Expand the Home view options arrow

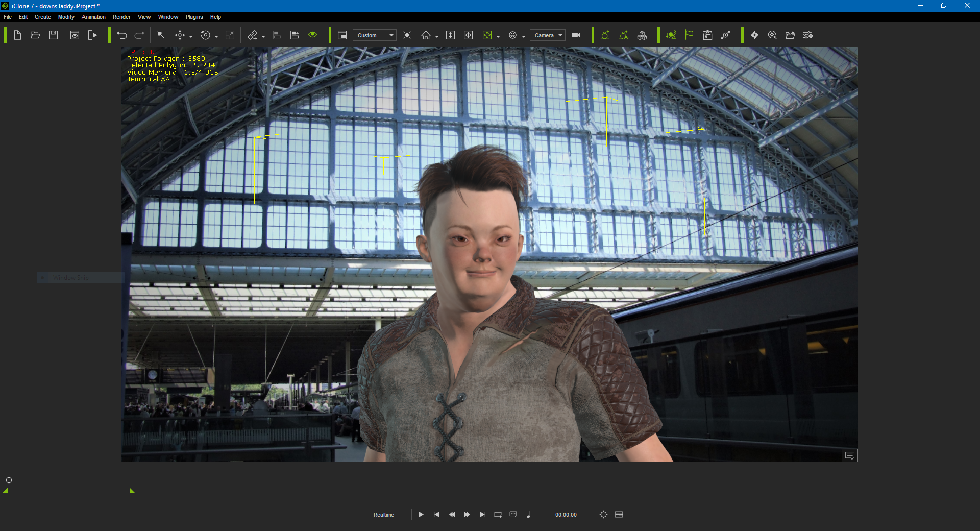(x=437, y=37)
